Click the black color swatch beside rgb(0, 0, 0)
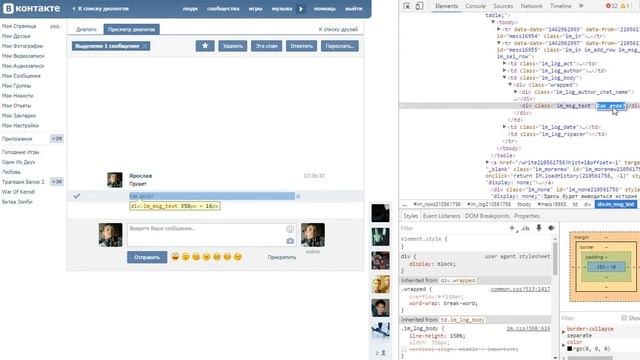 point(569,349)
